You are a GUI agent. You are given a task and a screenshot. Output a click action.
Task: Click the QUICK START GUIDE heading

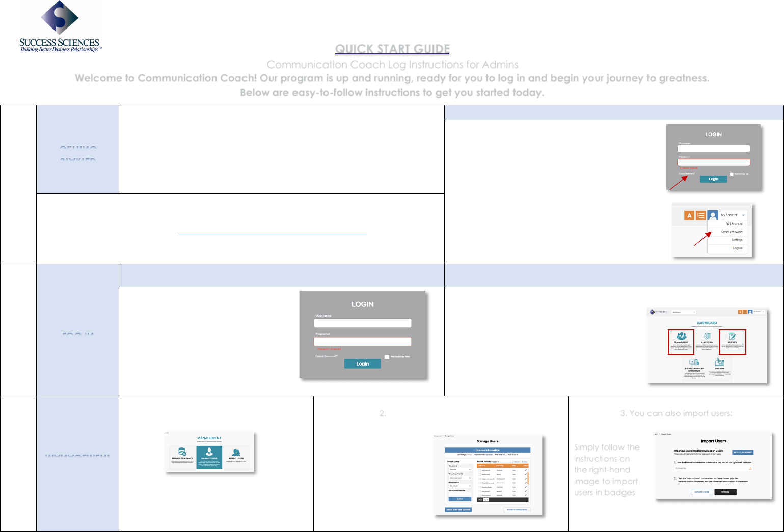pyautogui.click(x=392, y=49)
